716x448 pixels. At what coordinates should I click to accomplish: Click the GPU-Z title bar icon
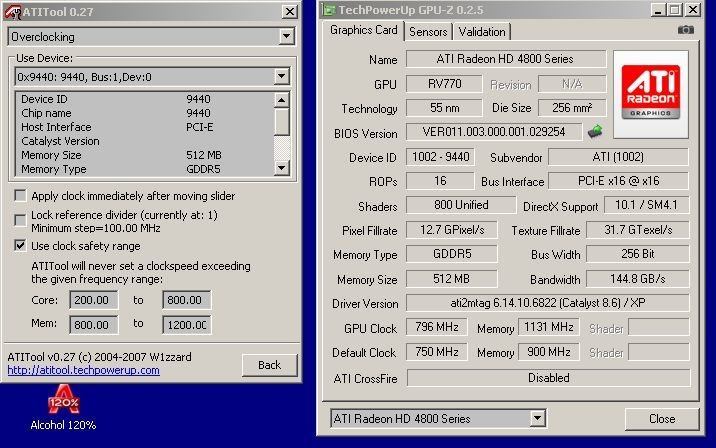(x=329, y=10)
